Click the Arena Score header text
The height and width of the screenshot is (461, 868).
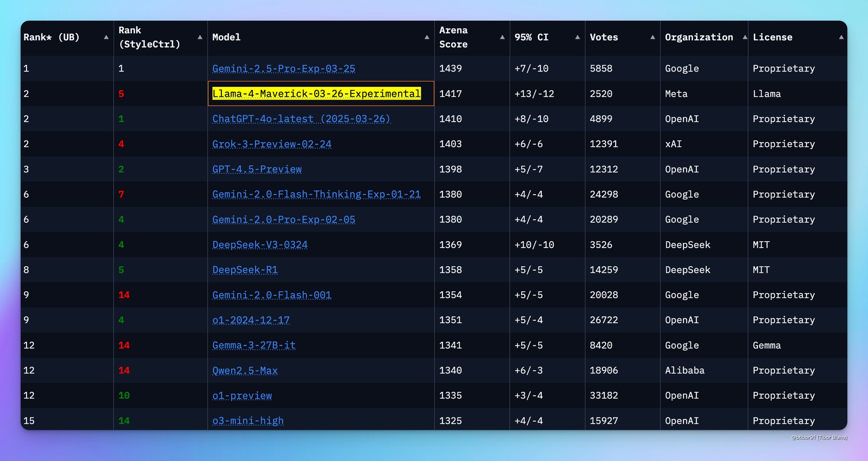pyautogui.click(x=453, y=37)
